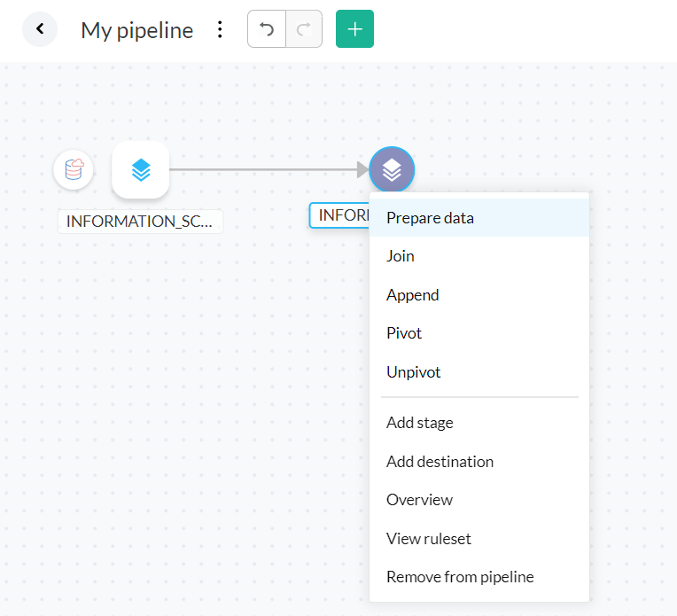This screenshot has height=616, width=677.
Task: Click the arrowhead connecting the stages
Action: point(362,169)
